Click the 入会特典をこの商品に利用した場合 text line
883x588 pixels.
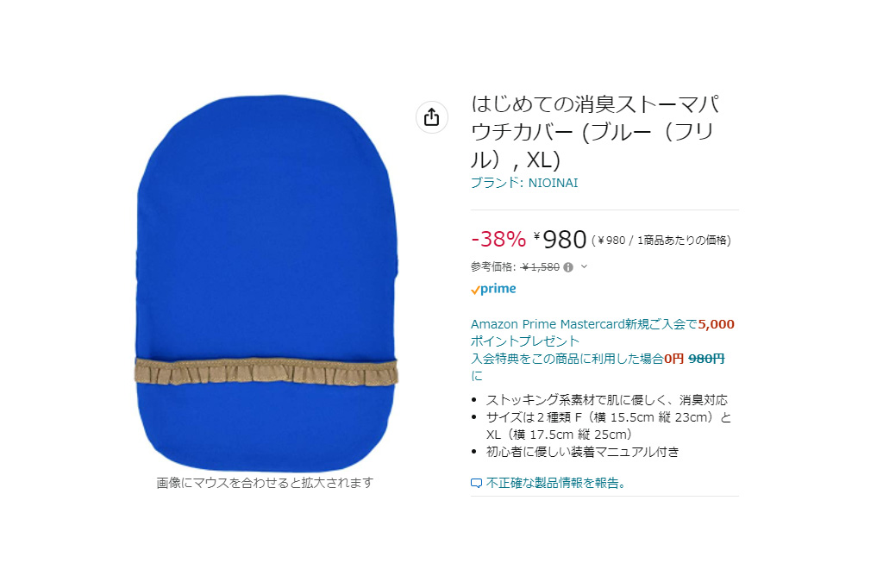(x=567, y=359)
